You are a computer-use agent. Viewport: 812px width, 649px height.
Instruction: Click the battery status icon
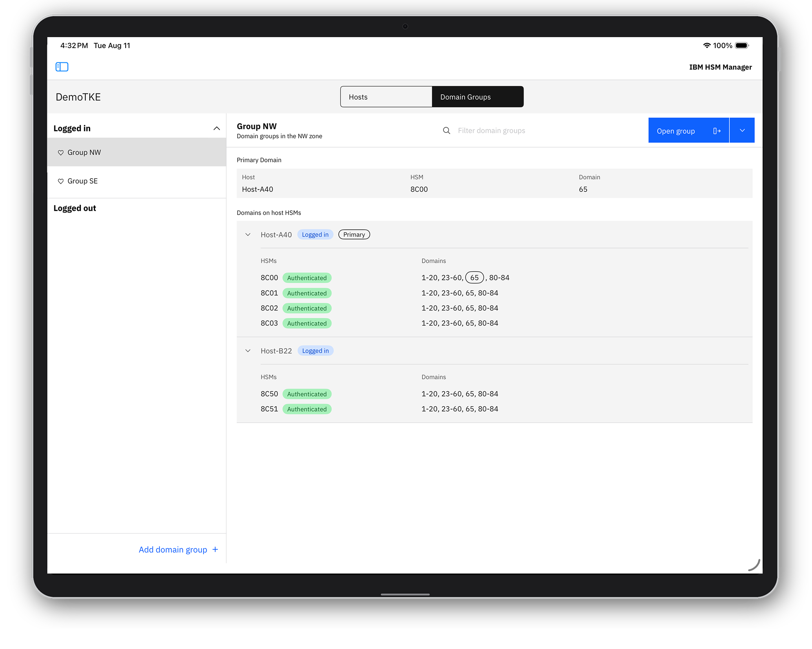pyautogui.click(x=742, y=45)
